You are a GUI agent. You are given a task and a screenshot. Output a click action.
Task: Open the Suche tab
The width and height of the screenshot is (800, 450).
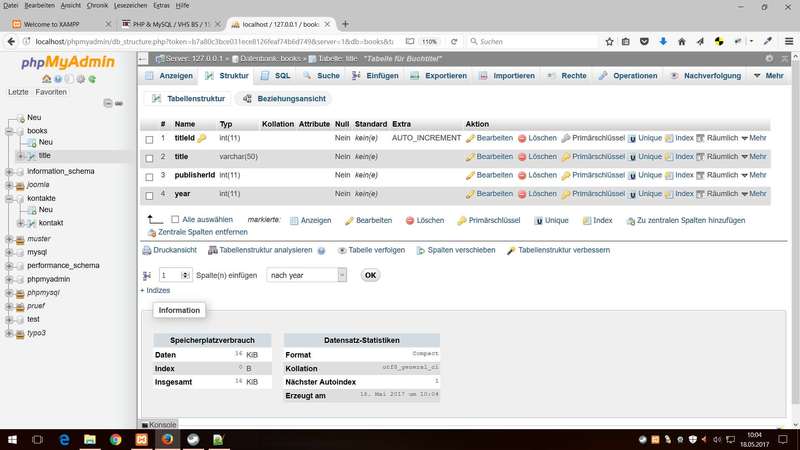(321, 76)
